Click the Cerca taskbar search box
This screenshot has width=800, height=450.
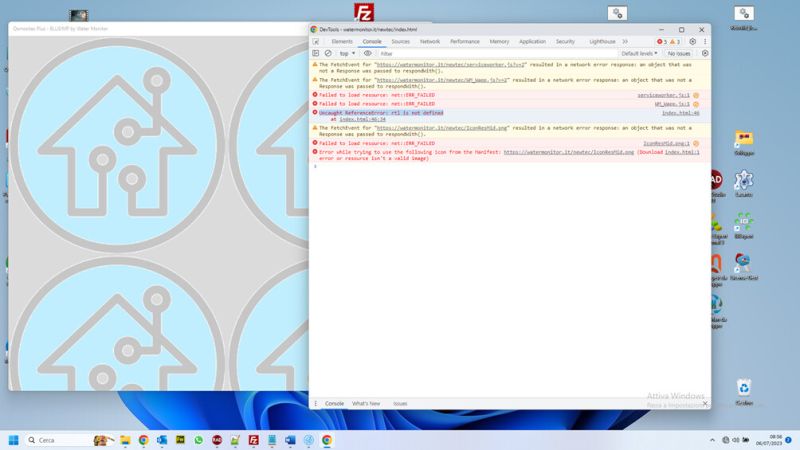(69, 440)
